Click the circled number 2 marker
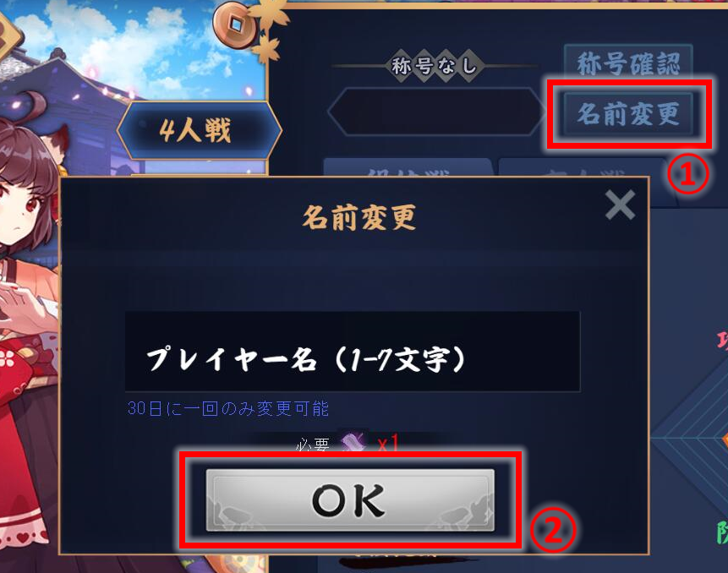 coord(552,529)
